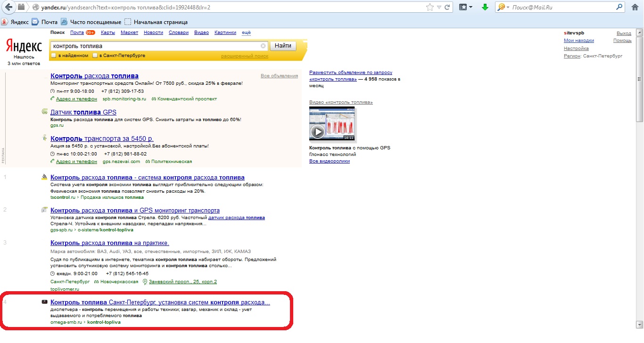
Task: Play the 'контроль топлива' video thumbnail
Action: point(332,123)
